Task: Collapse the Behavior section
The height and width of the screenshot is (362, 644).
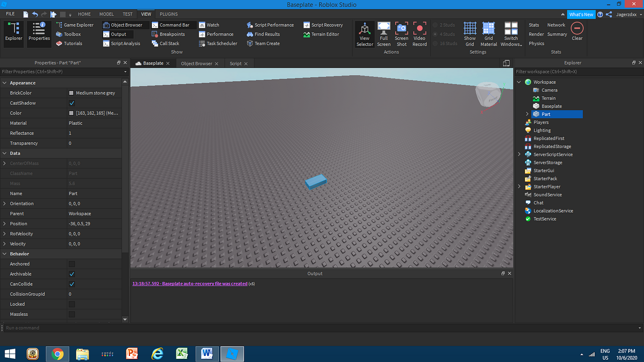Action: [5, 254]
